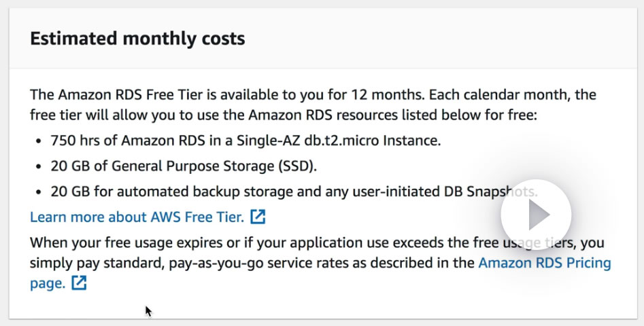Click the external link icon after the word page

pos(80,284)
